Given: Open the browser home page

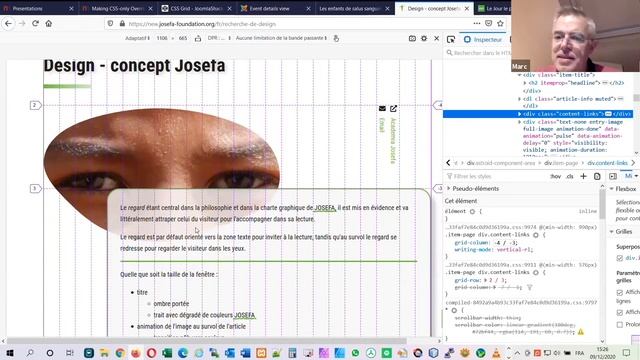Looking at the screenshot, I should (x=49, y=24).
